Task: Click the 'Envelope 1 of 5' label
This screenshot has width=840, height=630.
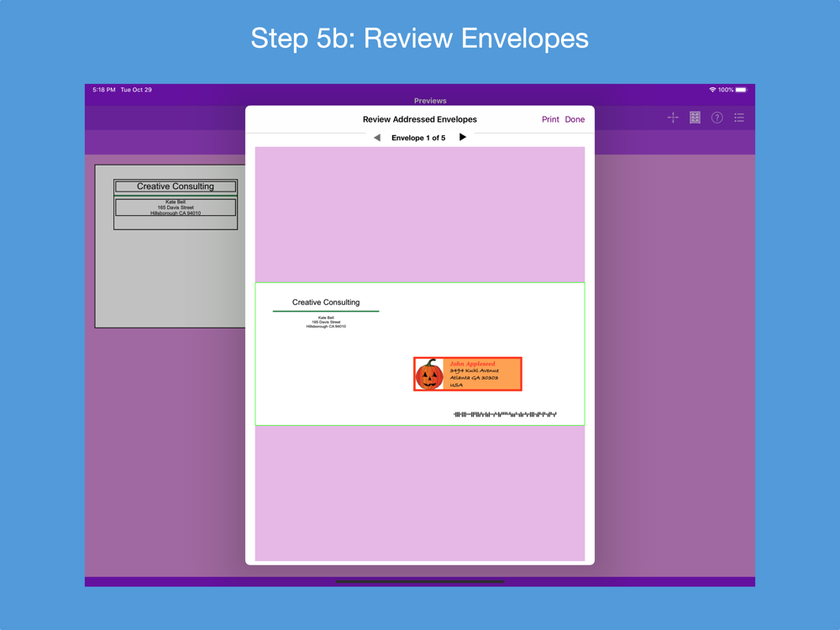Action: [418, 138]
